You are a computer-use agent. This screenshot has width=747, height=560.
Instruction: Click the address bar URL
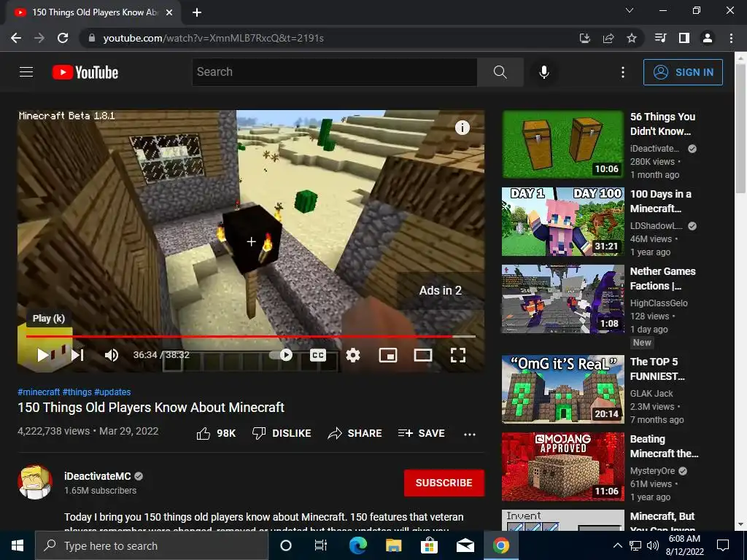214,38
